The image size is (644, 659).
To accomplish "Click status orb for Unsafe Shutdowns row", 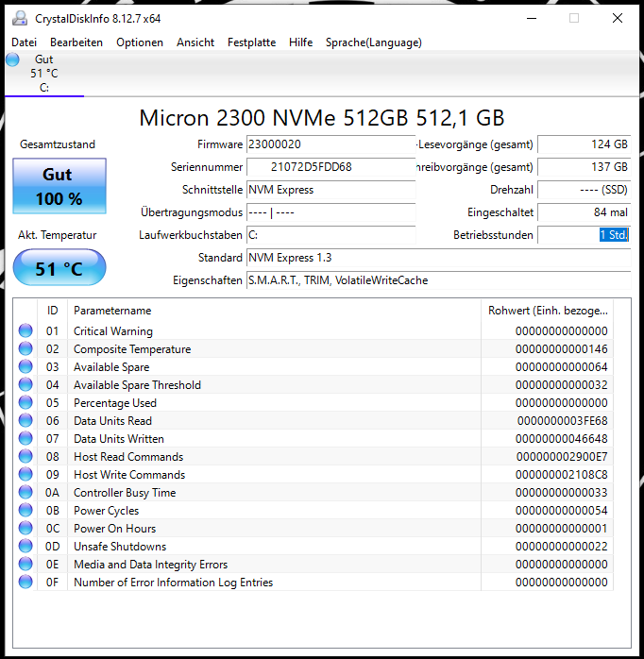I will tap(25, 547).
